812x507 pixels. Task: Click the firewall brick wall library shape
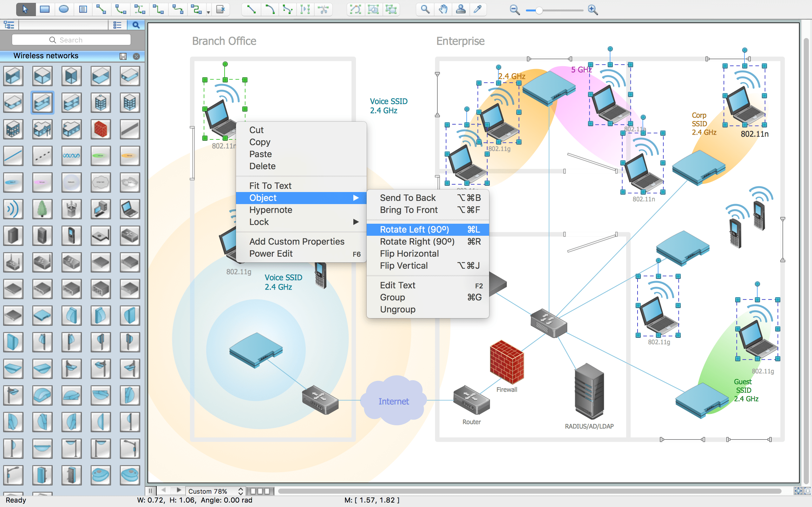click(100, 129)
